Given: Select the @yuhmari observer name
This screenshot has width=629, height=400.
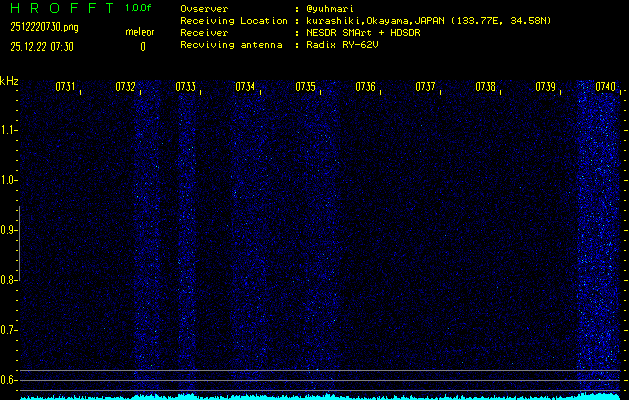Looking at the screenshot, I should [329, 8].
